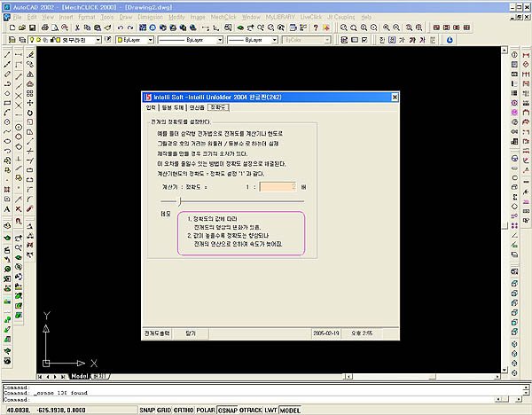The image size is (532, 415).
Task: Toggle ORTHO mode in status bar
Action: tap(184, 410)
